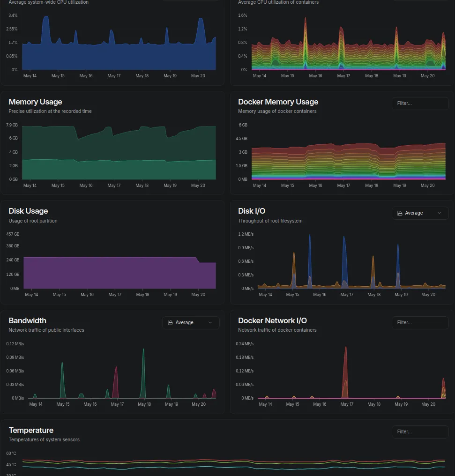Focus the Filter field in Docker Network I/O
This screenshot has width=455, height=476.
click(420, 323)
